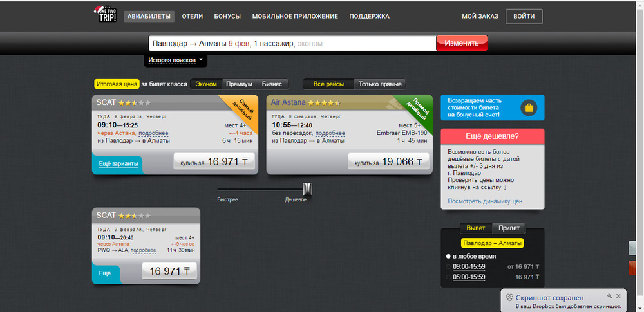Show Только прямые flights
This screenshot has width=644, height=312.
click(x=380, y=84)
